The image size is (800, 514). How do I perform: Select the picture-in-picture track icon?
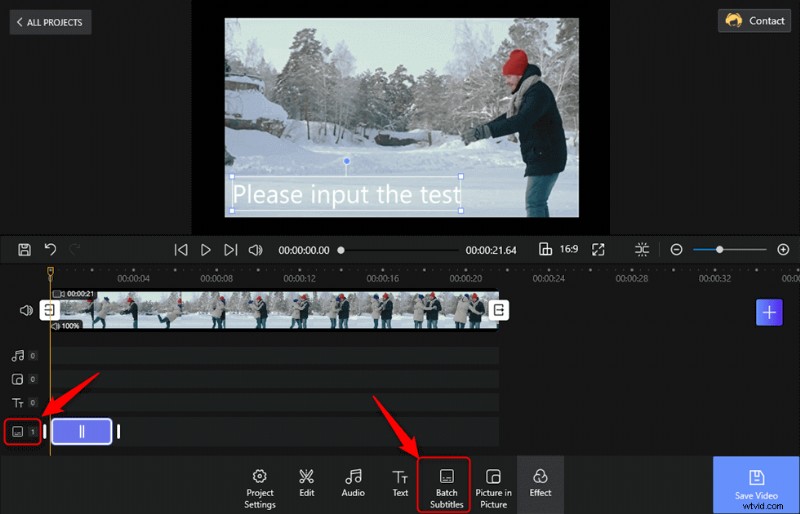coord(17,379)
